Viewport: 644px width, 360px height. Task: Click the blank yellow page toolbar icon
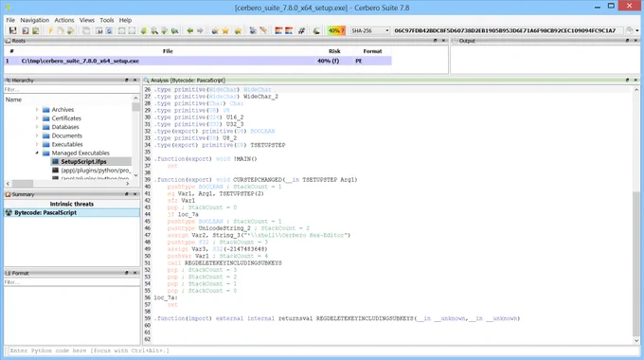pos(61,30)
